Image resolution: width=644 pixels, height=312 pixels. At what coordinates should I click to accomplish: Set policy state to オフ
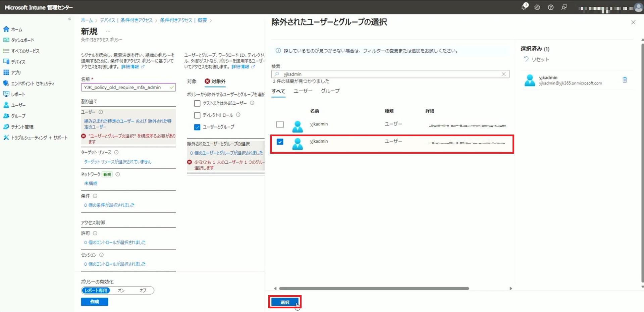(143, 291)
